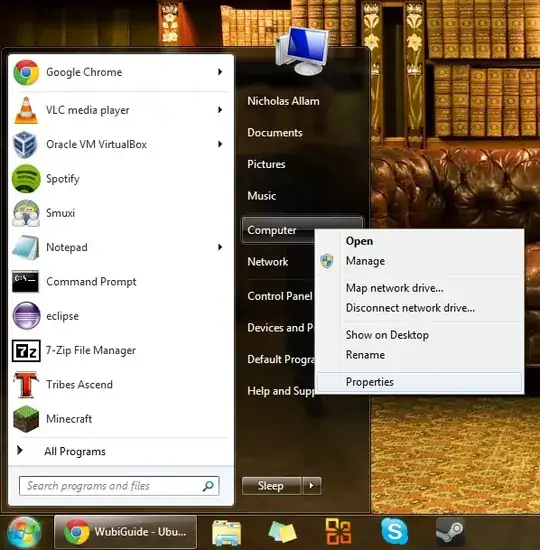Click the Minecraft program name
The width and height of the screenshot is (540, 550).
coord(69,419)
